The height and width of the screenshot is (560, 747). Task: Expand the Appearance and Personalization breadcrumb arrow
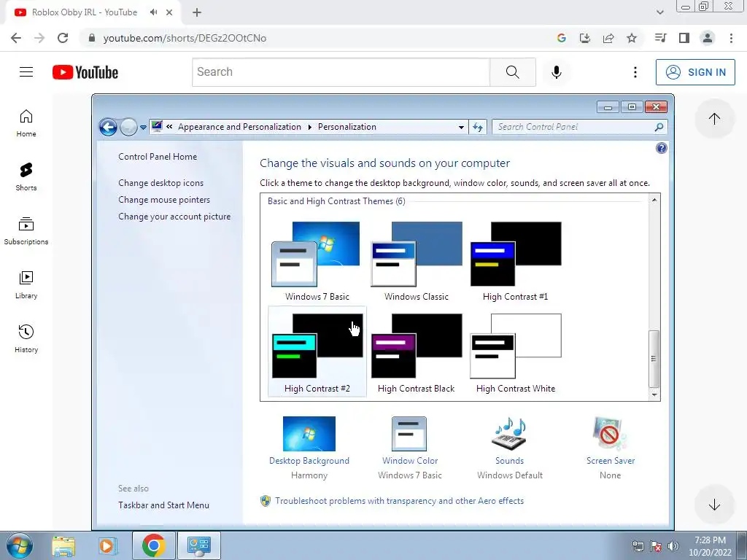tap(309, 127)
